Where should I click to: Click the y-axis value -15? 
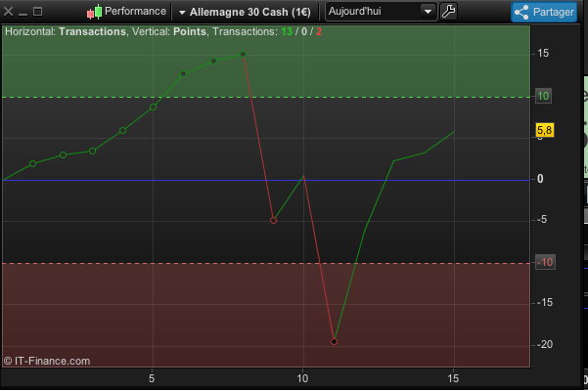[x=545, y=302]
